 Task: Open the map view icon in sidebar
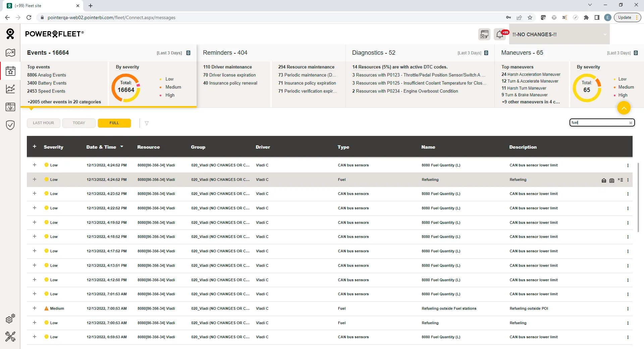[10, 53]
